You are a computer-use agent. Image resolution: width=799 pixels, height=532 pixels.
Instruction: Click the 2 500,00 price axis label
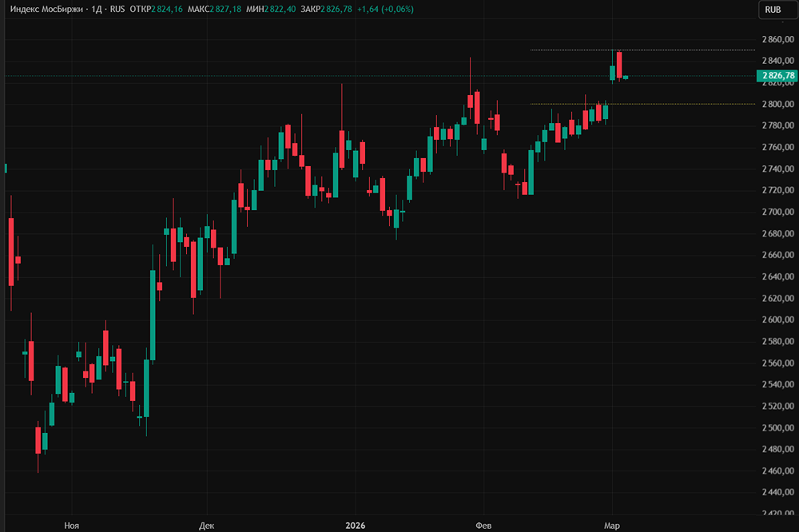[x=777, y=427]
